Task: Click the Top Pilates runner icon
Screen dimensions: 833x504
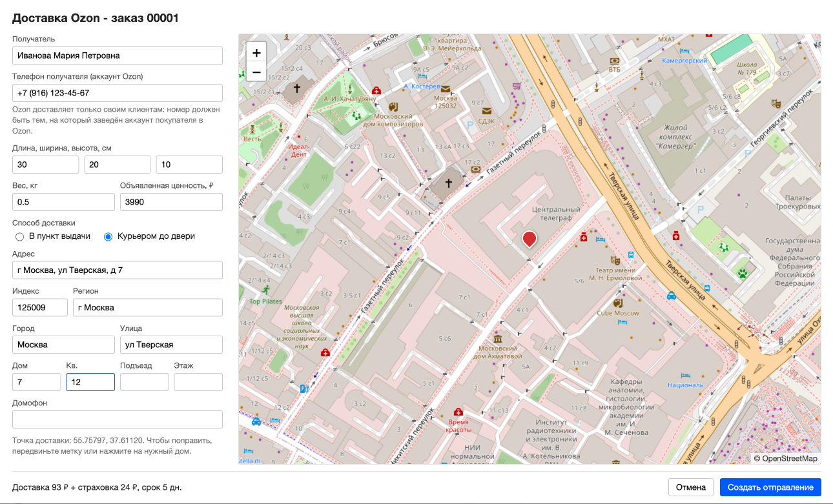Action: [x=266, y=290]
